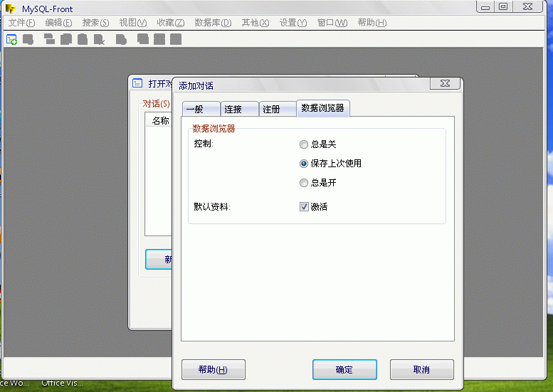
Task: Confirm with the 确定 button
Action: click(x=344, y=369)
